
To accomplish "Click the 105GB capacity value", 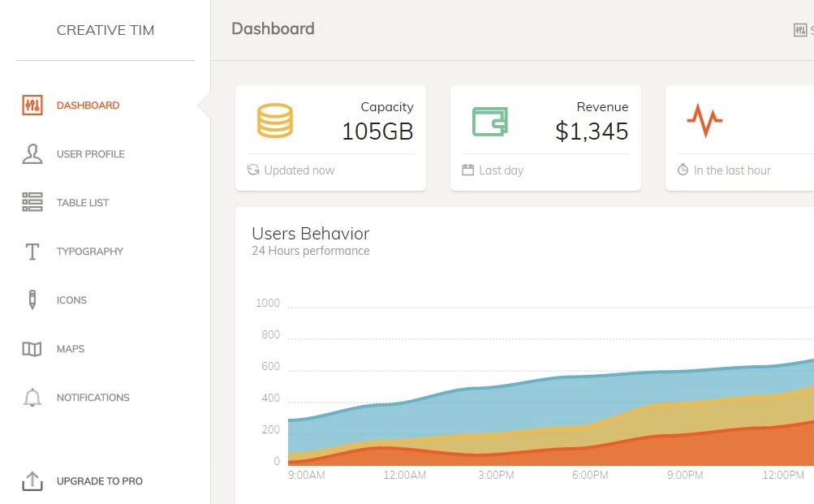I will tap(377, 131).
